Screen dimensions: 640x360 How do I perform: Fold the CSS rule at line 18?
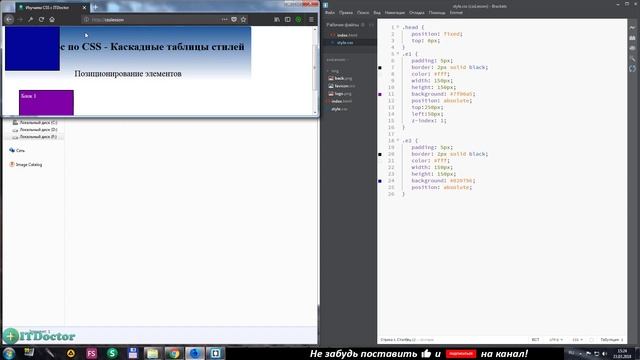point(398,140)
